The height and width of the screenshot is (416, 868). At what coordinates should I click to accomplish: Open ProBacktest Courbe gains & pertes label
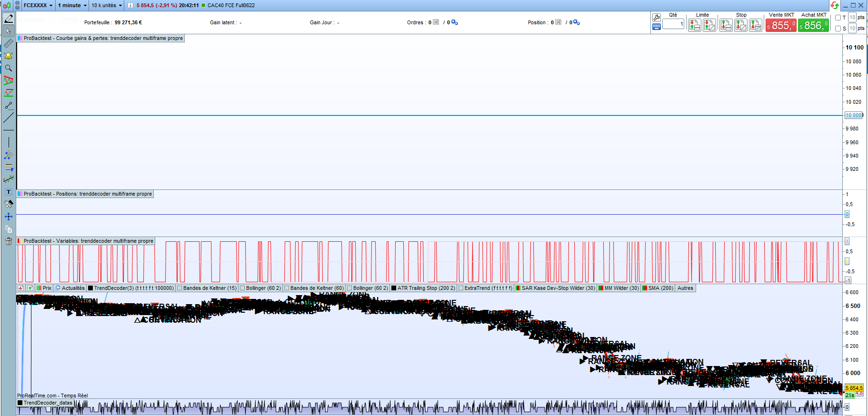pos(100,38)
